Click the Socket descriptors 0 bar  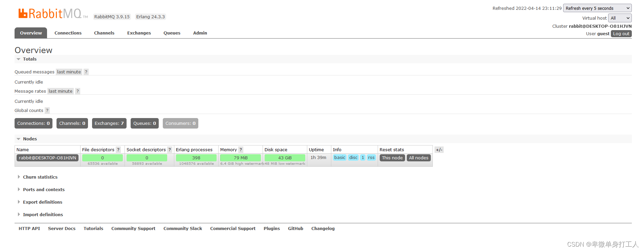pos(147,158)
